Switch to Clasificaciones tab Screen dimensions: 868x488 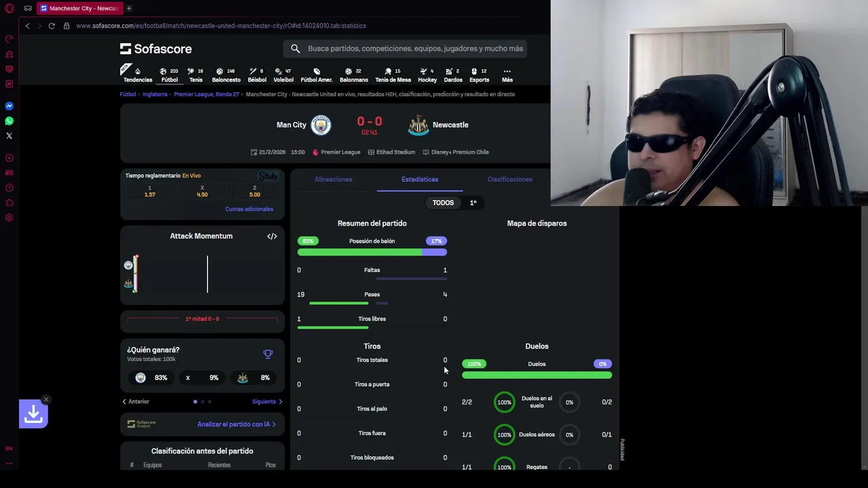[509, 179]
